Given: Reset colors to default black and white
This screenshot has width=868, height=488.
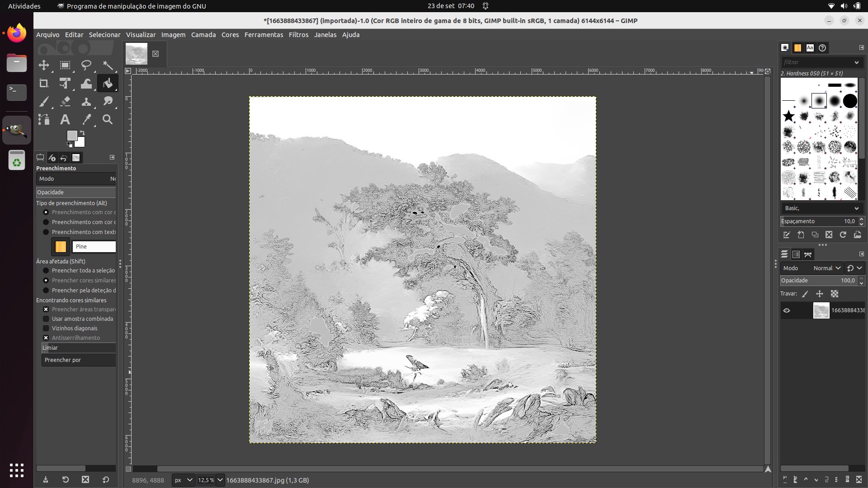Looking at the screenshot, I should pos(70,145).
